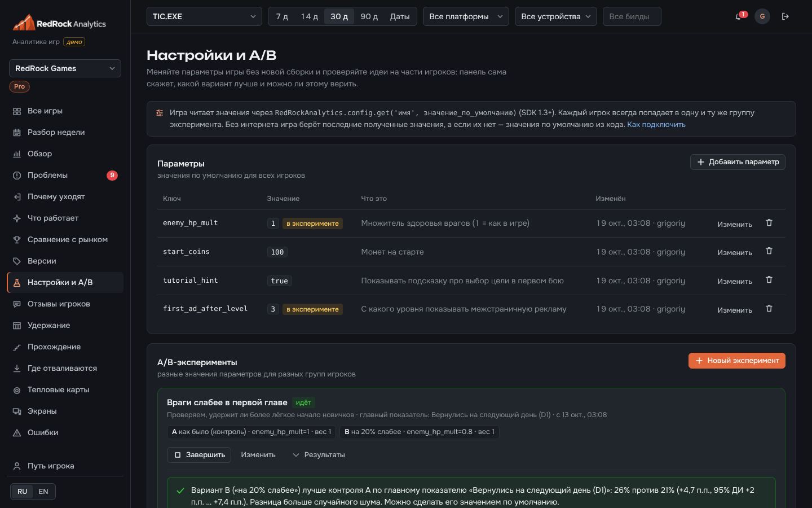This screenshot has height=508, width=812.
Task: Click the Все билды input field
Action: click(x=632, y=16)
